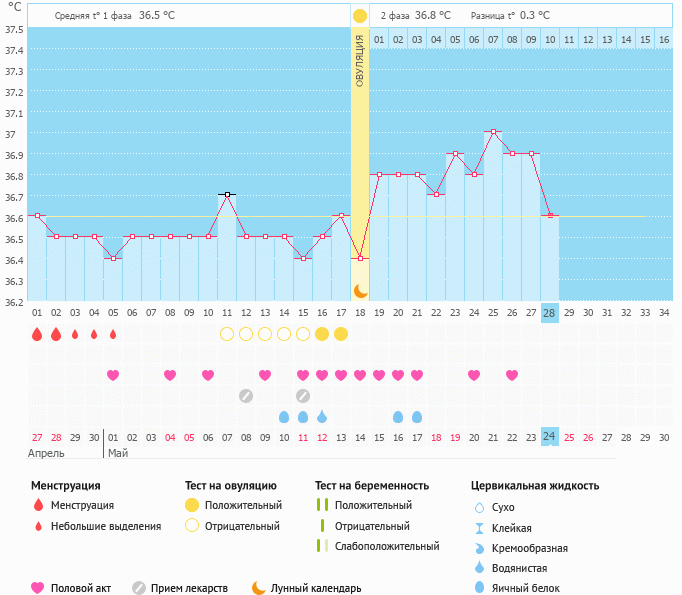Click the egg white fluid icon on day 21
This screenshot has width=682, height=595.
[x=417, y=416]
